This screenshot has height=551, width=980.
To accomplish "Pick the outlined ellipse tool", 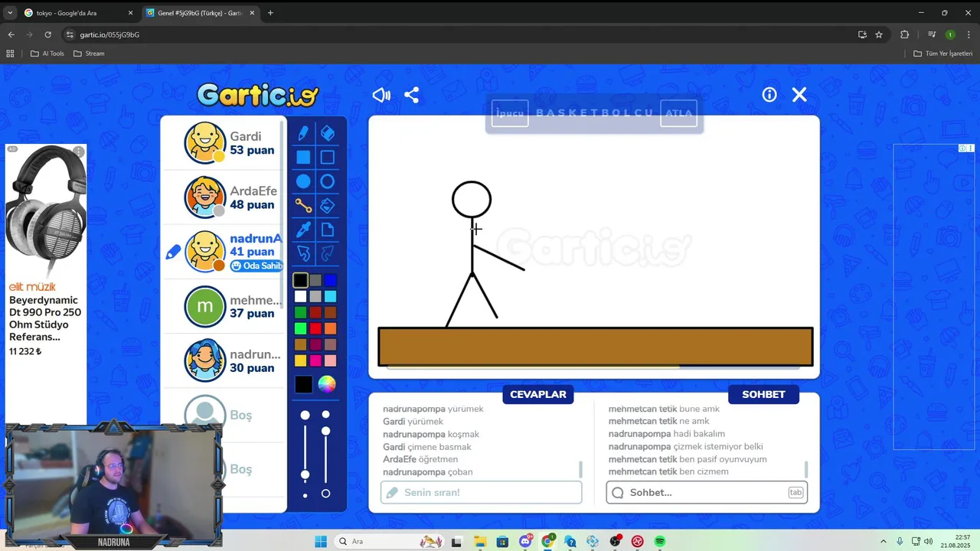I will tap(328, 181).
